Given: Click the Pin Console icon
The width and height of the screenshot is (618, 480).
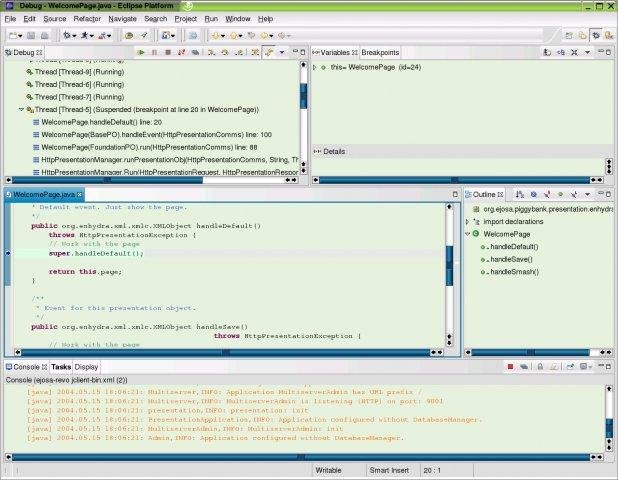Looking at the screenshot, I should click(570, 367).
